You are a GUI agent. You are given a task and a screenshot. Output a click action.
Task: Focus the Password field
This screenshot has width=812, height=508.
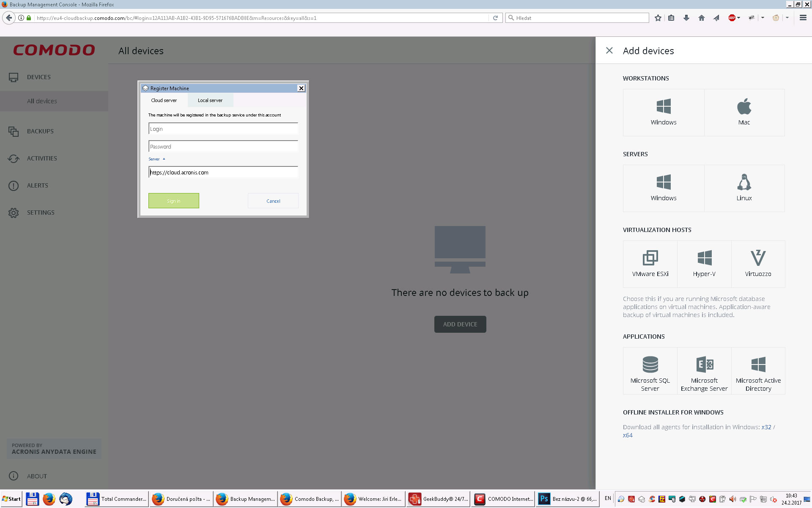coord(223,146)
